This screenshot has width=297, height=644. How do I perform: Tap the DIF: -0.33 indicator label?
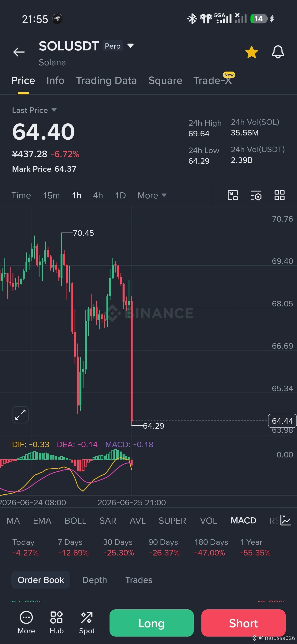[x=31, y=444]
